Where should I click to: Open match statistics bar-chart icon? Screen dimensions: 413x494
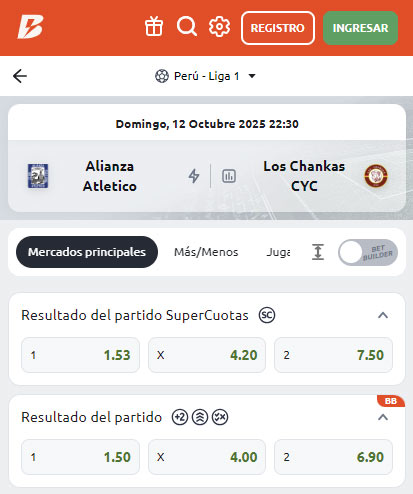[229, 176]
